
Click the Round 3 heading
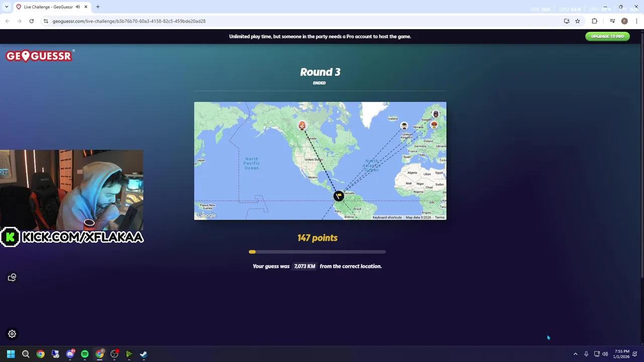[x=320, y=72]
